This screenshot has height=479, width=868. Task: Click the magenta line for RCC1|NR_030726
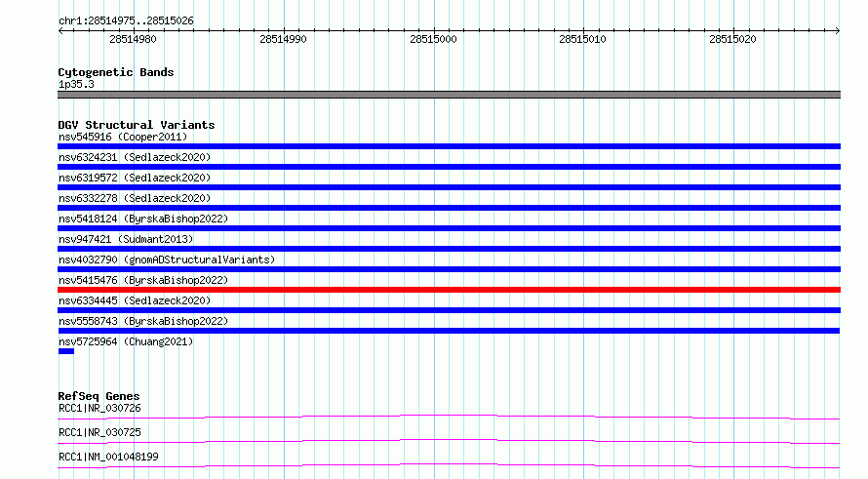449,417
